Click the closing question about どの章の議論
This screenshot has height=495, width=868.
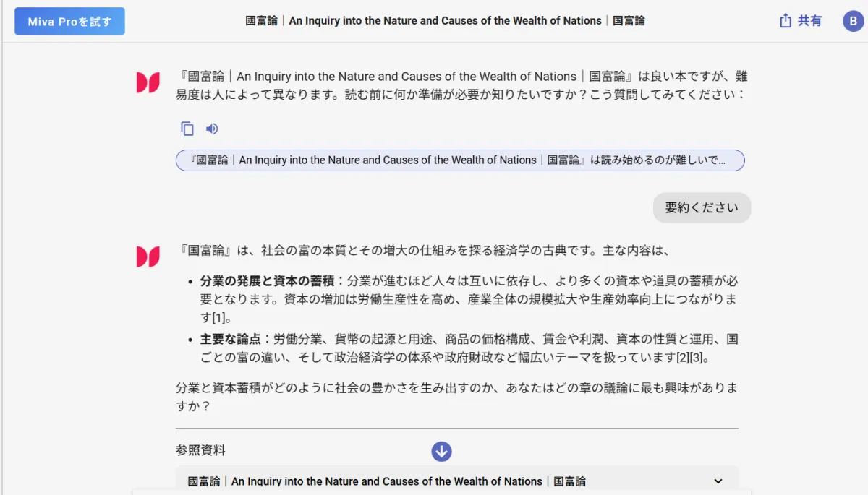click(x=456, y=396)
